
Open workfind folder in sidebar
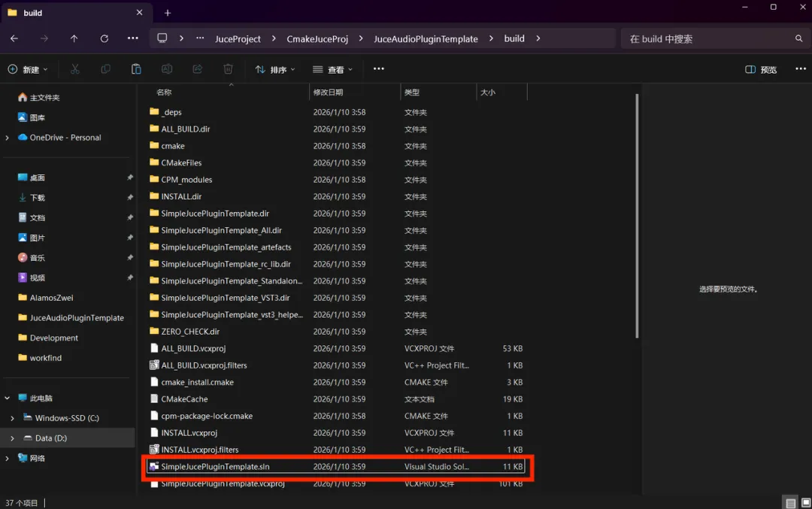point(40,358)
